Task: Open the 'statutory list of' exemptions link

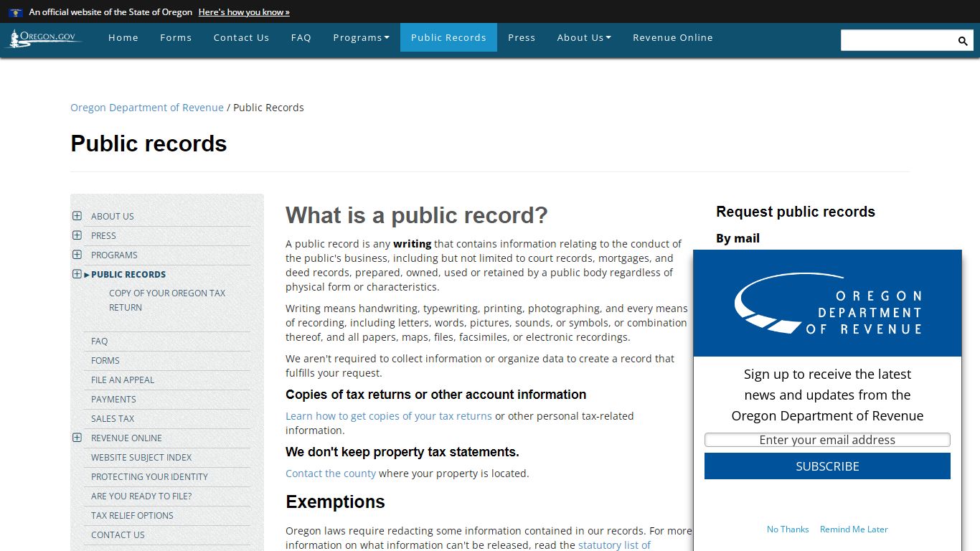Action: pyautogui.click(x=614, y=545)
